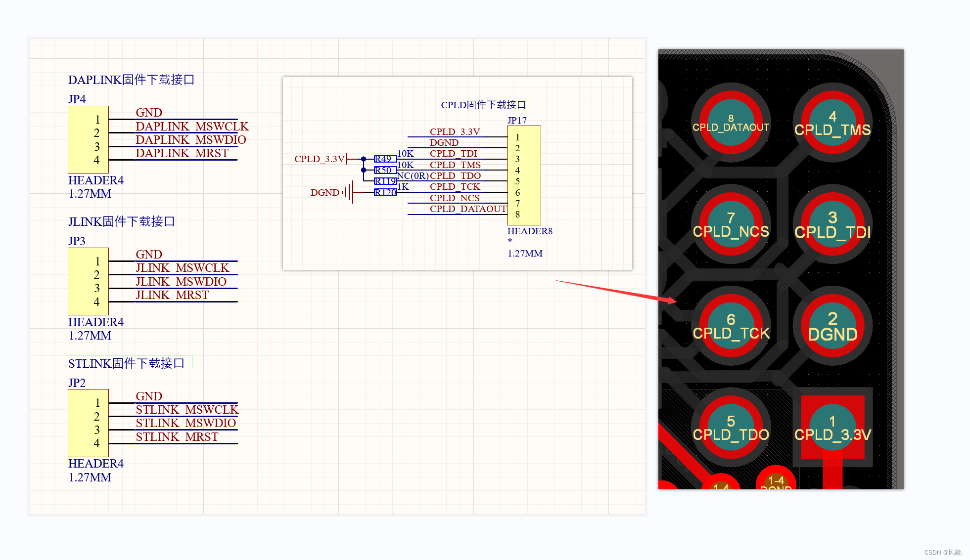Select PCB pad 5 CPLD_TDO
This screenshot has width=970, height=560.
point(731,427)
